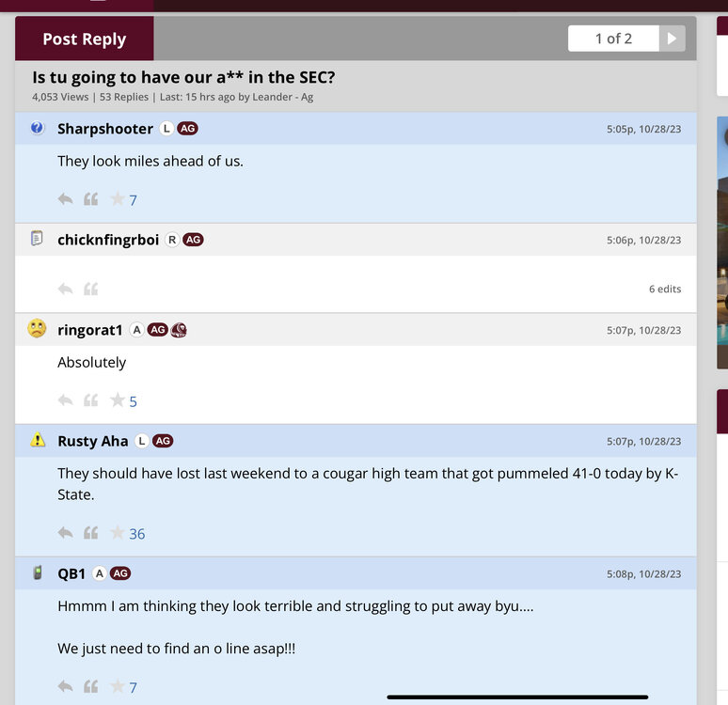Go to next page arrow
728x705 pixels.
pos(672,39)
